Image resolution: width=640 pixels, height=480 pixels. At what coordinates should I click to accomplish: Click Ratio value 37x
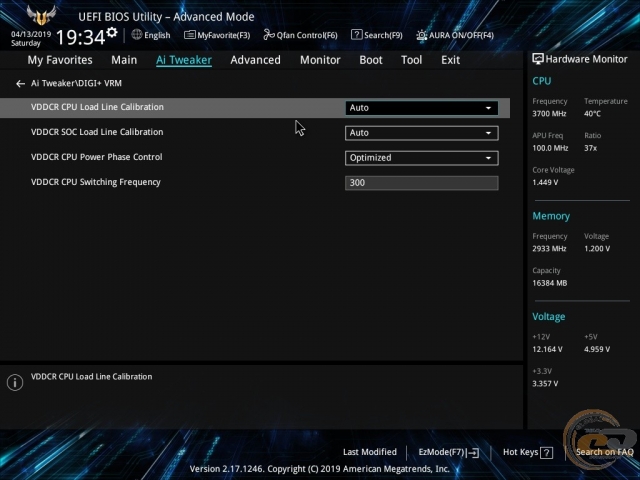[590, 148]
